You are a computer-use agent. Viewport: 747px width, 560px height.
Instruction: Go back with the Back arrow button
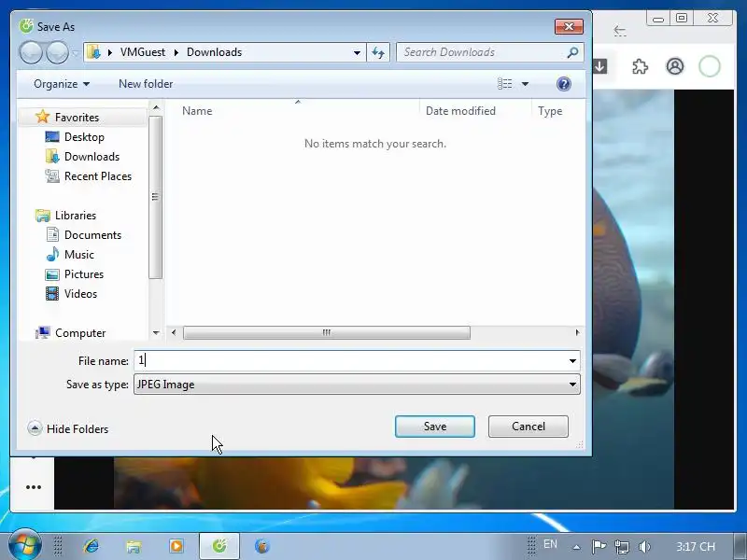click(x=31, y=52)
